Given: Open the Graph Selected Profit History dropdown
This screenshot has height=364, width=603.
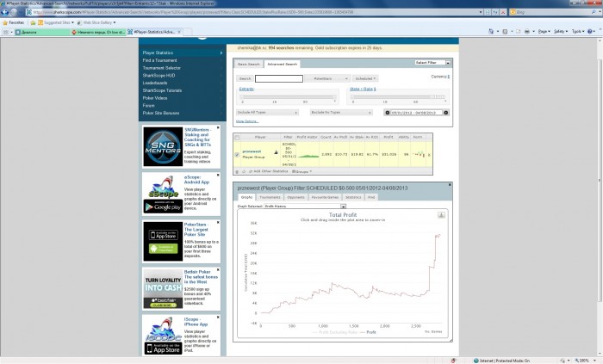Looking at the screenshot, I should (305, 207).
